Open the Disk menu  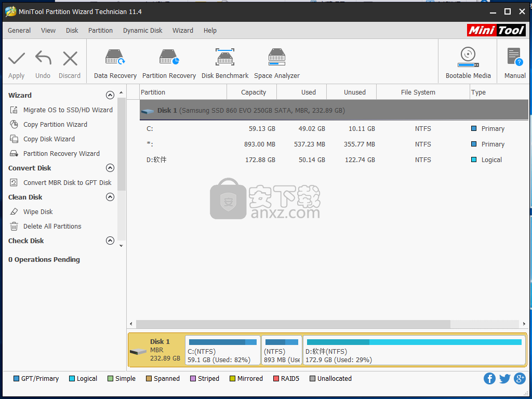72,31
